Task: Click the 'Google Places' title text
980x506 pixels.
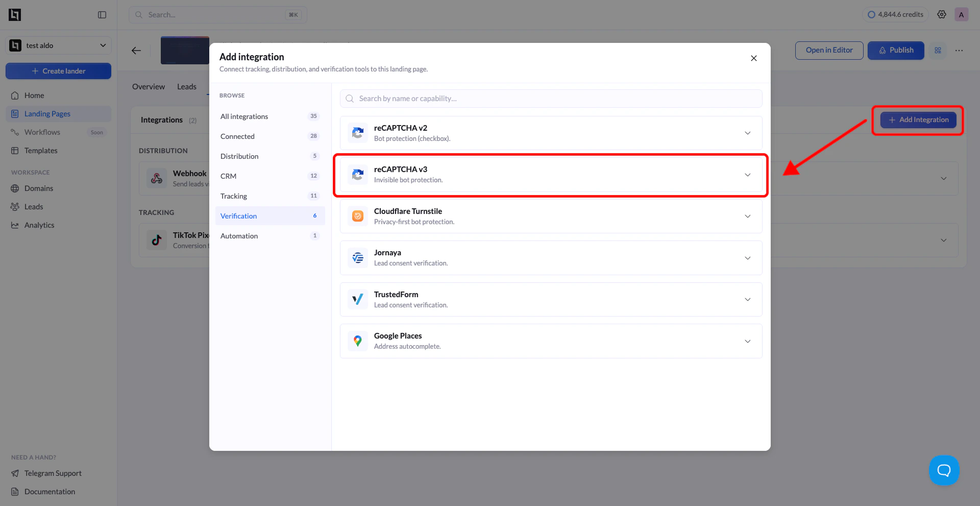Action: [398, 336]
